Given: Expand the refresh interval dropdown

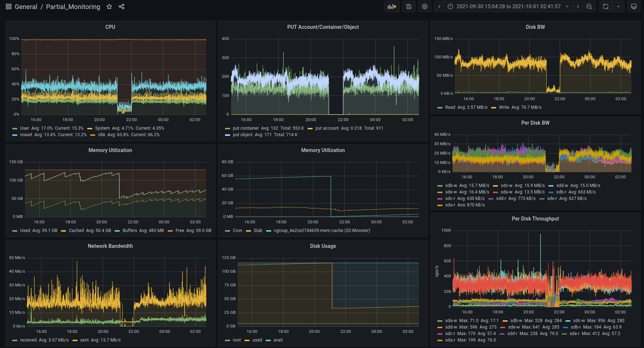Looking at the screenshot, I should tap(618, 6).
